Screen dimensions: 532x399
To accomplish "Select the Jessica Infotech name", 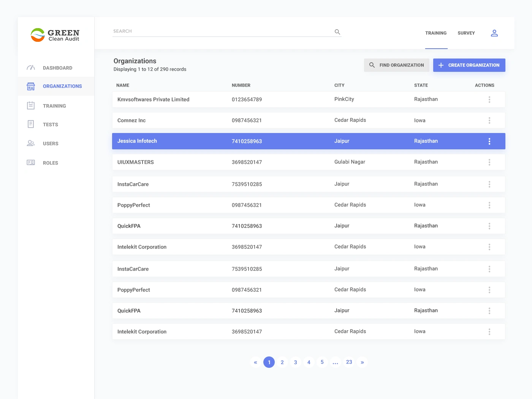I will click(x=137, y=141).
